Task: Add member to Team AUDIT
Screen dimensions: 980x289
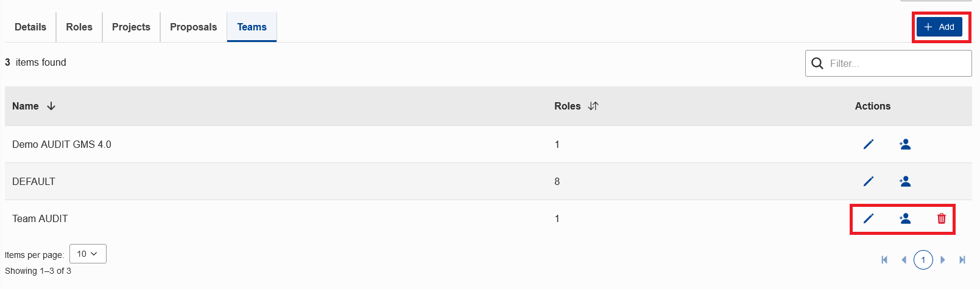Action: coord(905,218)
